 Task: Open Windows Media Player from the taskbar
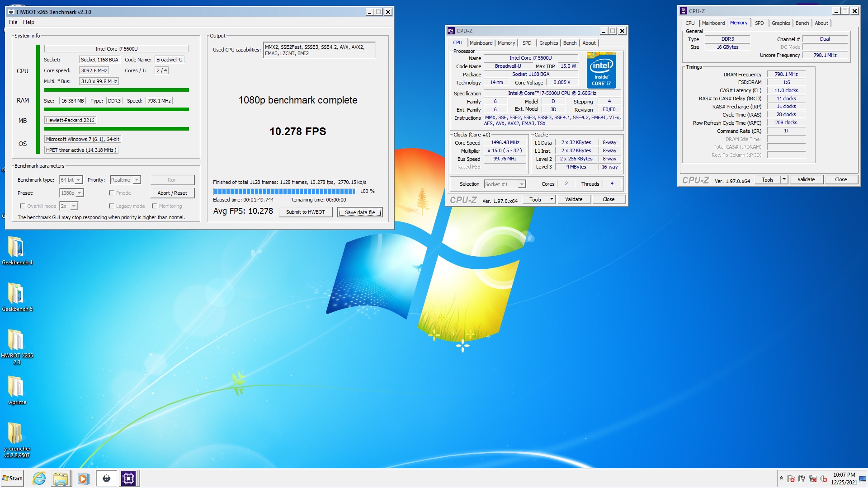point(83,478)
